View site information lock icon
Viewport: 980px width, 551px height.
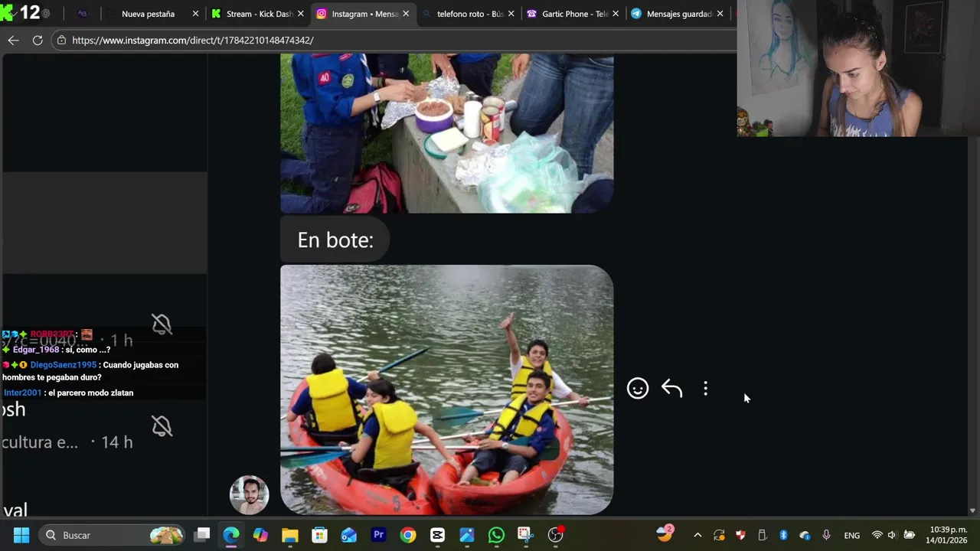62,40
